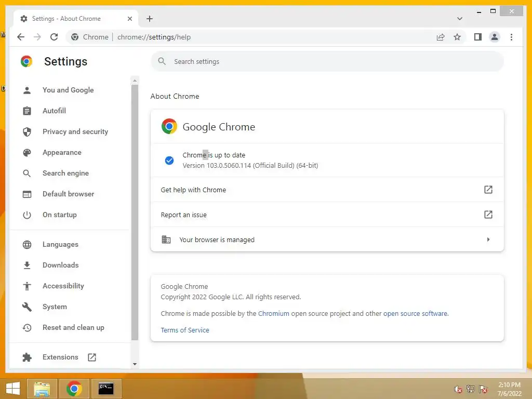Open Default browser settings
This screenshot has width=532, height=399.
pos(69,194)
